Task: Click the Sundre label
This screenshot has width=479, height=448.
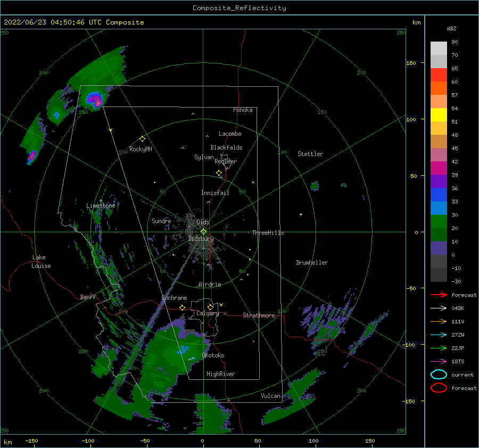Action: (161, 221)
